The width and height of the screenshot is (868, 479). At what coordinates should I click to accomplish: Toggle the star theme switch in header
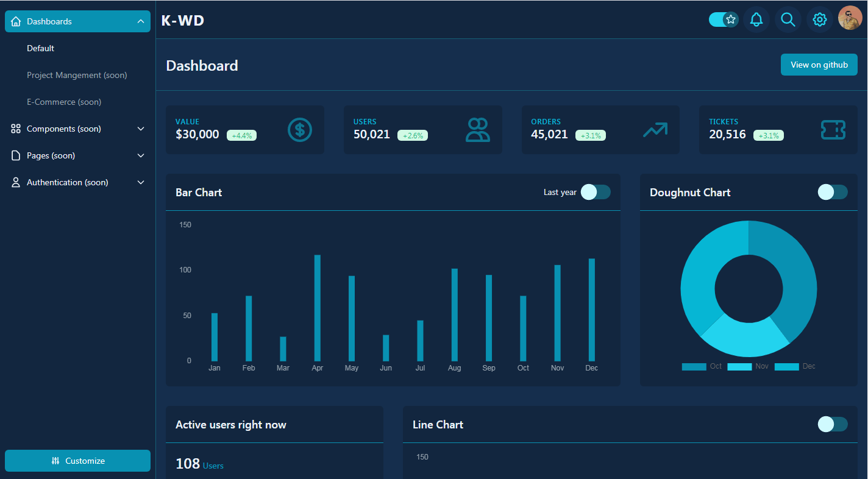724,20
